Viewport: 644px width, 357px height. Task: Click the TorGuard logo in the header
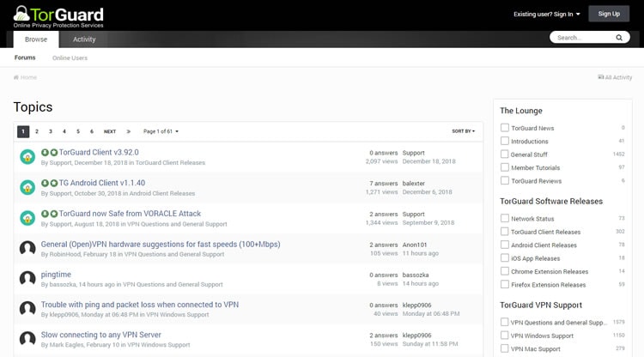tap(58, 17)
